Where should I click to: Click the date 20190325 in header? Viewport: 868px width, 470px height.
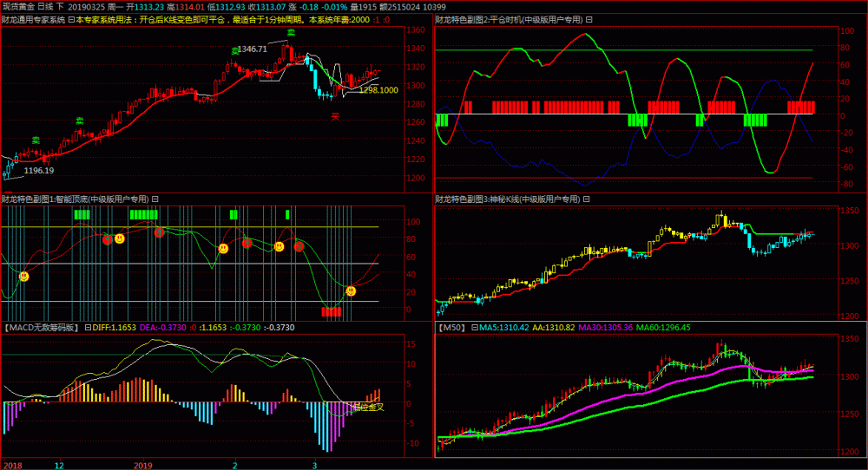pos(86,7)
